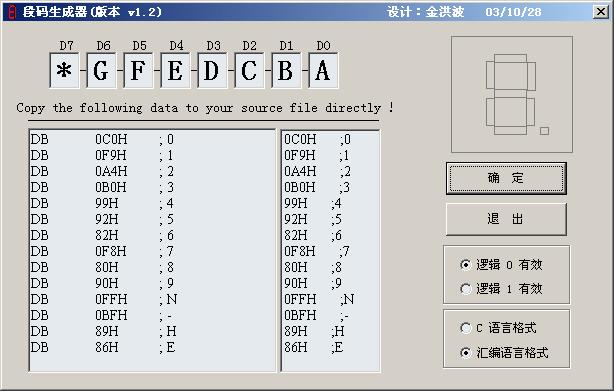Click the 退出 exit button
This screenshot has width=614, height=392.
click(x=506, y=219)
